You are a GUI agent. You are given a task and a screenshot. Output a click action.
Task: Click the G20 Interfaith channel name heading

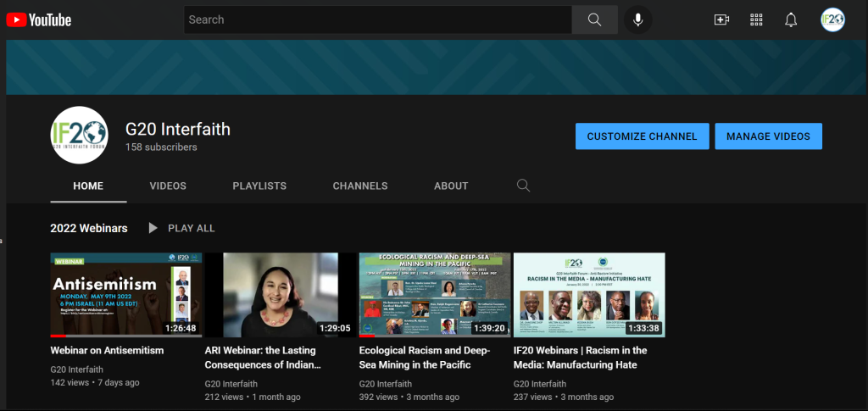pyautogui.click(x=178, y=130)
